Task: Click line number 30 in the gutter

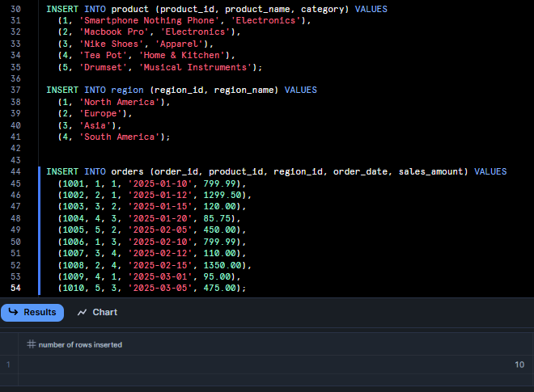Action: click(14, 9)
